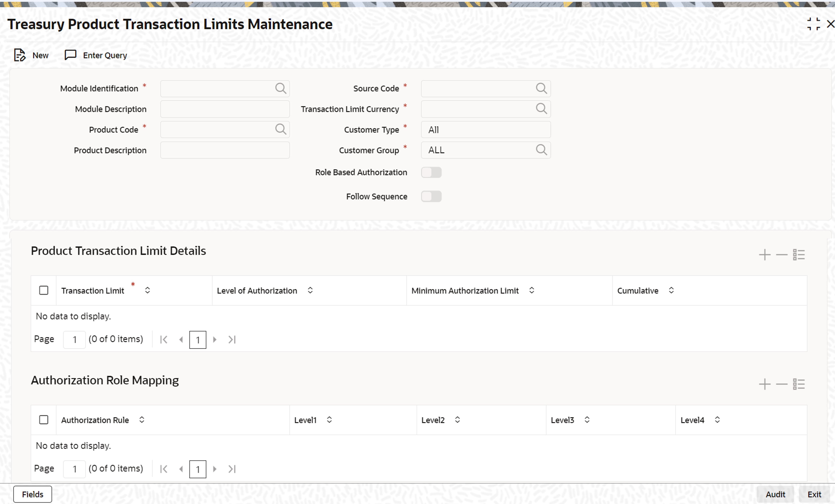
Task: Remove row in Authorization Role Mapping
Action: point(781,384)
